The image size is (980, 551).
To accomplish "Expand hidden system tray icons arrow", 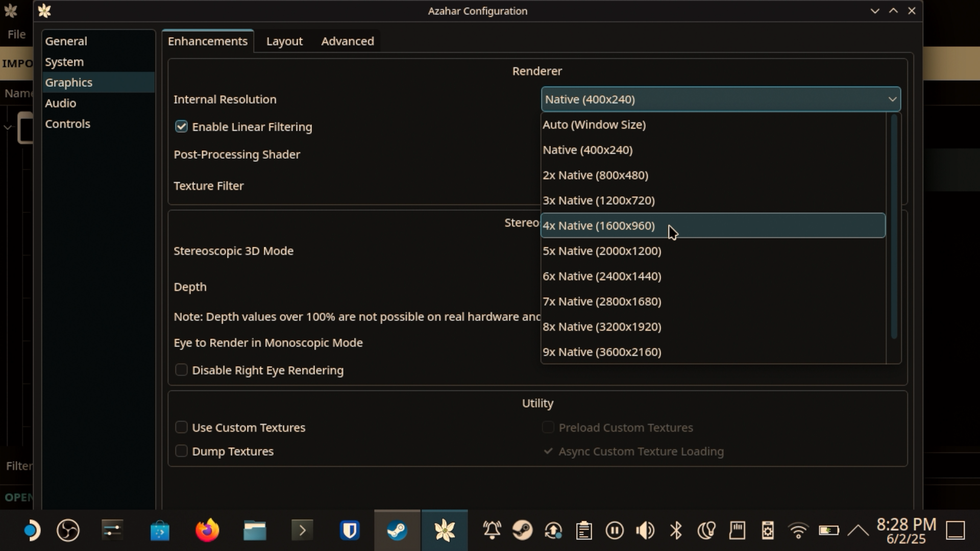I will [x=858, y=531].
